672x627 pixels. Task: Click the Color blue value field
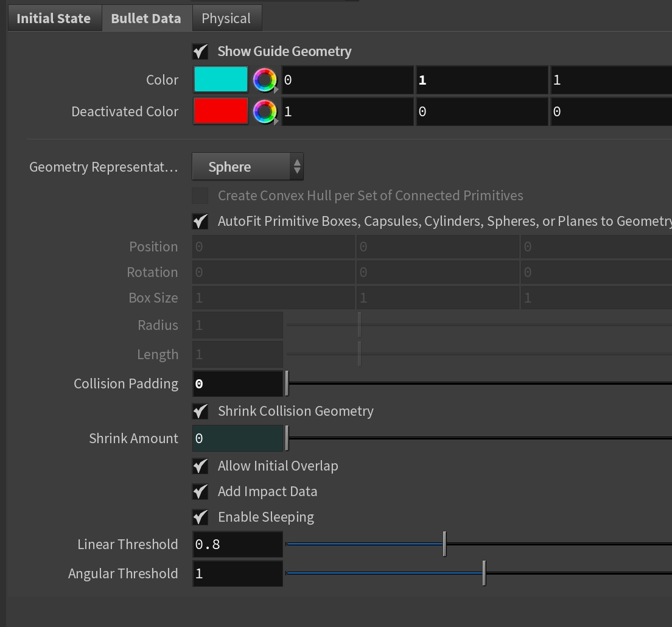pyautogui.click(x=611, y=80)
